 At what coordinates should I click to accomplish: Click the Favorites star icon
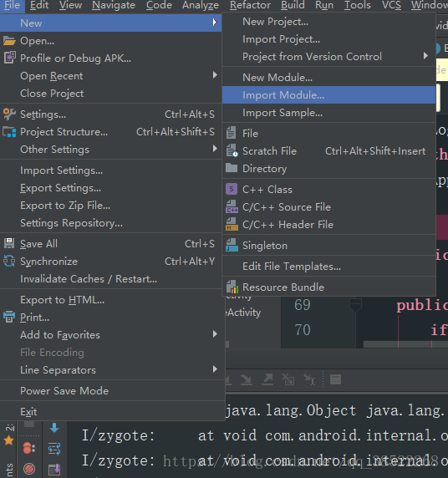tap(9, 440)
